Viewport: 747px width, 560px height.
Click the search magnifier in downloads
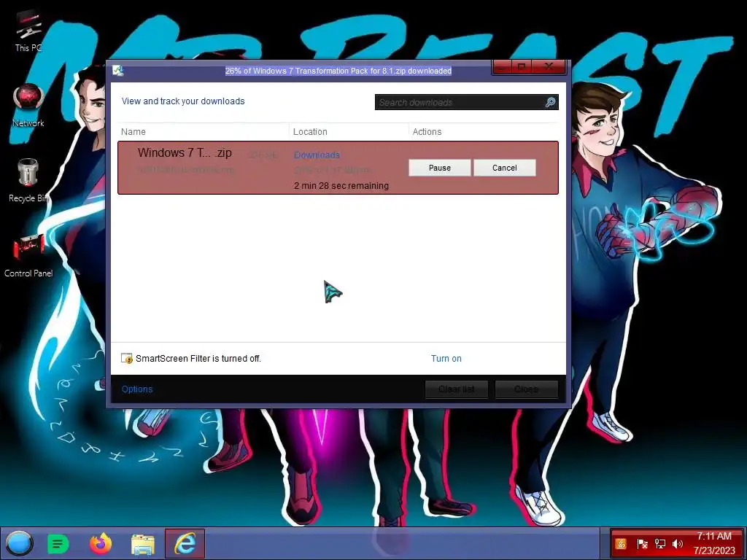[x=550, y=102]
